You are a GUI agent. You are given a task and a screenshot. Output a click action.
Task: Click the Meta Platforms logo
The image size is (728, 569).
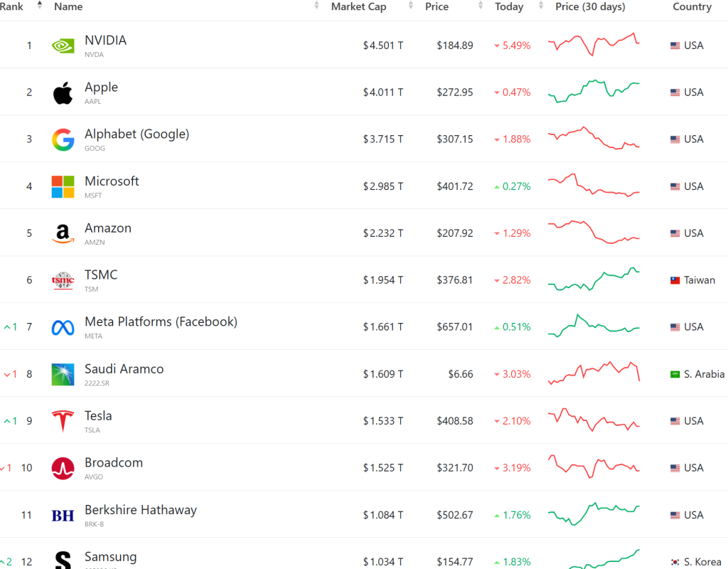pos(63,327)
